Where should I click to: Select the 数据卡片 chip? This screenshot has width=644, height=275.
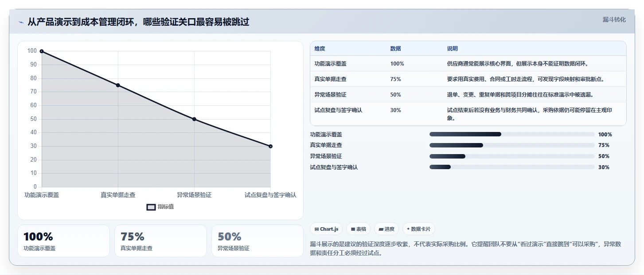click(419, 229)
